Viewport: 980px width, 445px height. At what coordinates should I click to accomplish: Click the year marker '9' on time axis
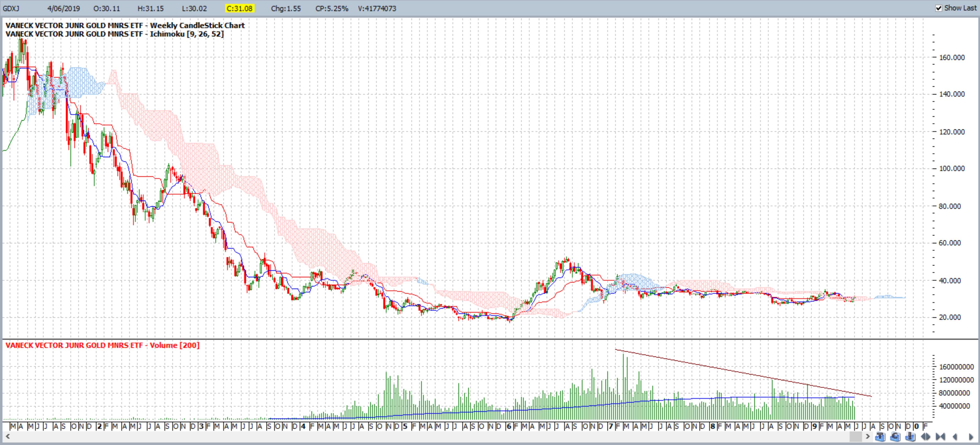point(815,426)
